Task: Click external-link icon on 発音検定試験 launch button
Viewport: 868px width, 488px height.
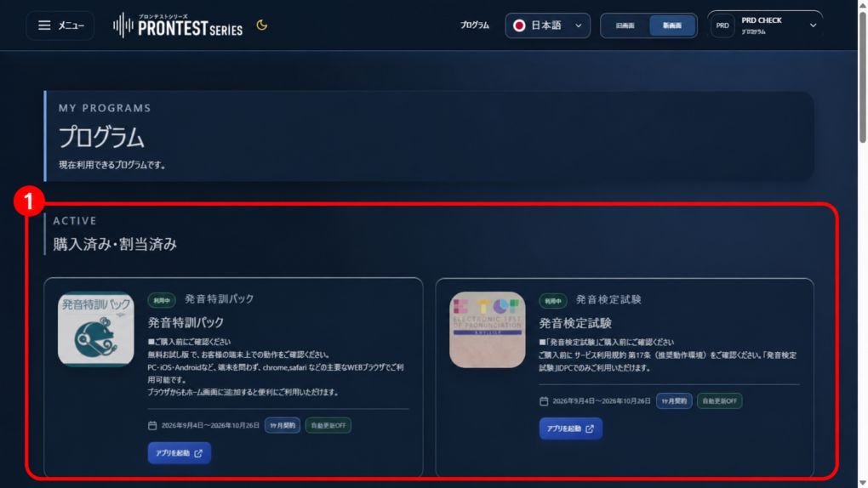Action: tap(590, 428)
